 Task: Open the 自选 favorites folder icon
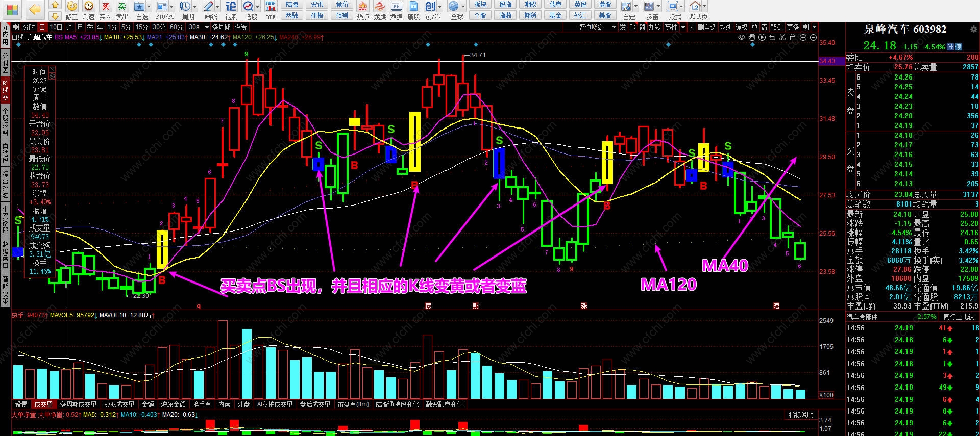coord(139,6)
